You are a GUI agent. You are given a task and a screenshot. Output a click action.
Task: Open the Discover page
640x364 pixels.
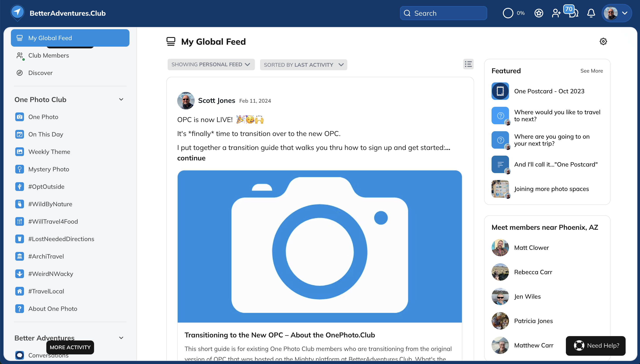[41, 73]
